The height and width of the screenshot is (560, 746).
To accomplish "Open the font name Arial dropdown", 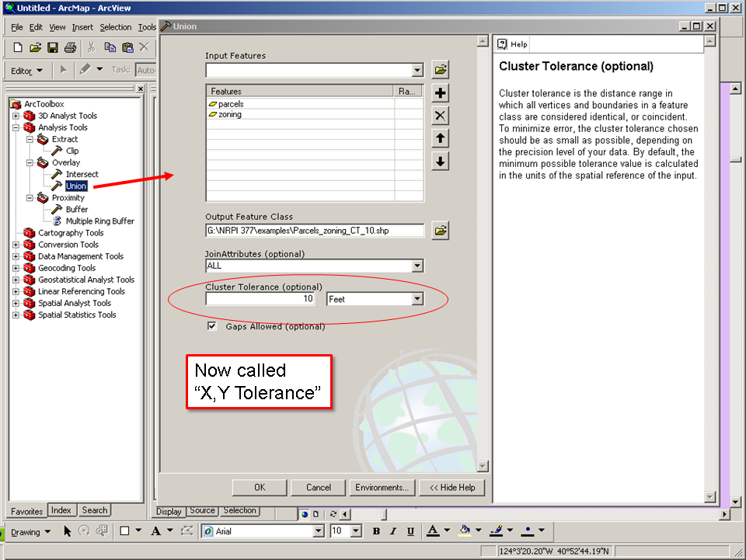I will (x=319, y=531).
